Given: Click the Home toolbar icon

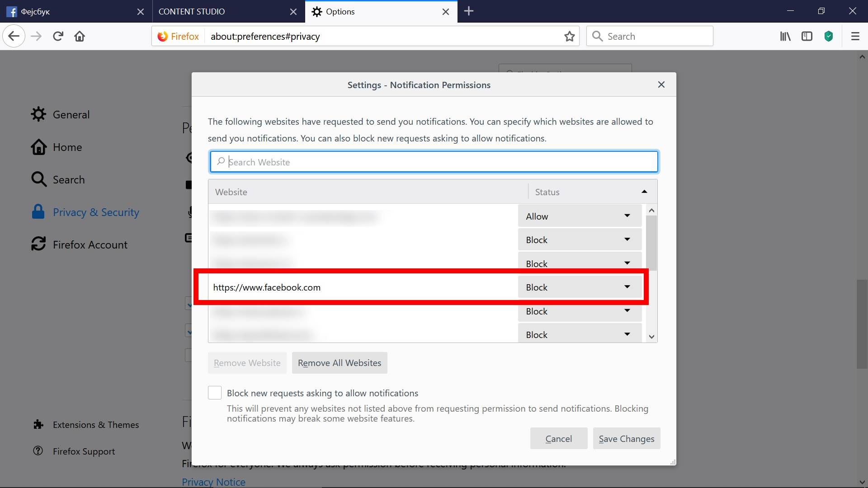Looking at the screenshot, I should click(x=80, y=36).
